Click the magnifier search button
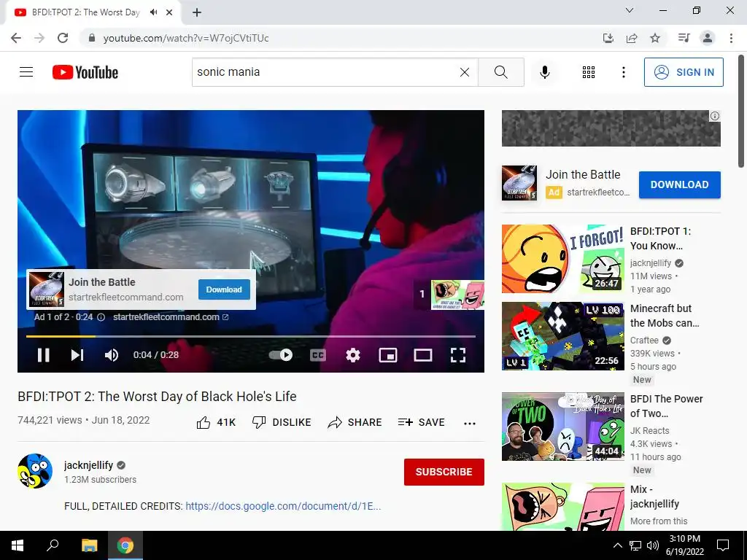Viewport: 747px width, 560px height. [500, 72]
